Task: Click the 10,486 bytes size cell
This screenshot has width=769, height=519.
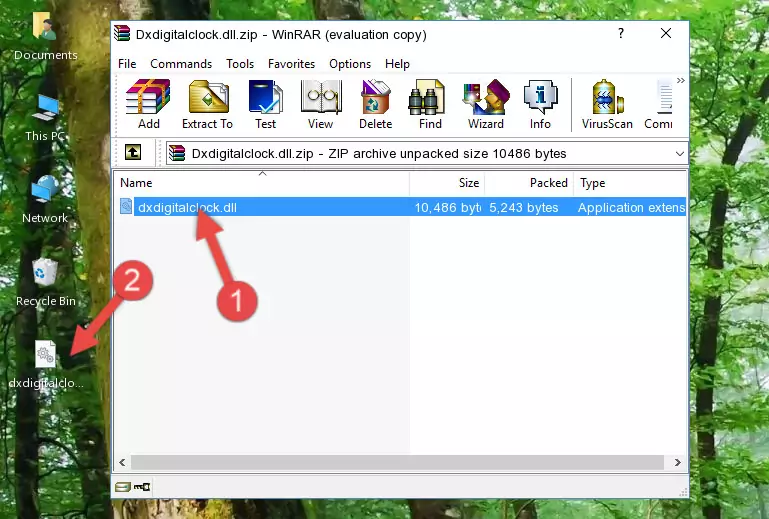Action: 447,208
